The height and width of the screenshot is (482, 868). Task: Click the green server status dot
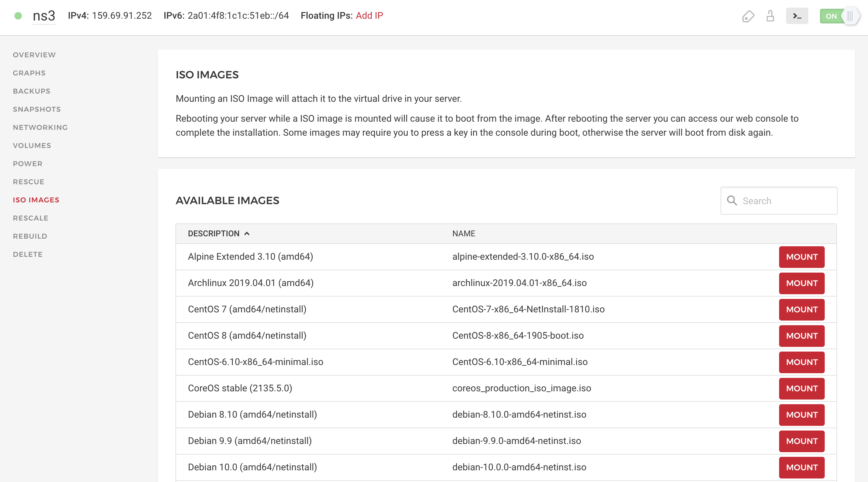(18, 16)
